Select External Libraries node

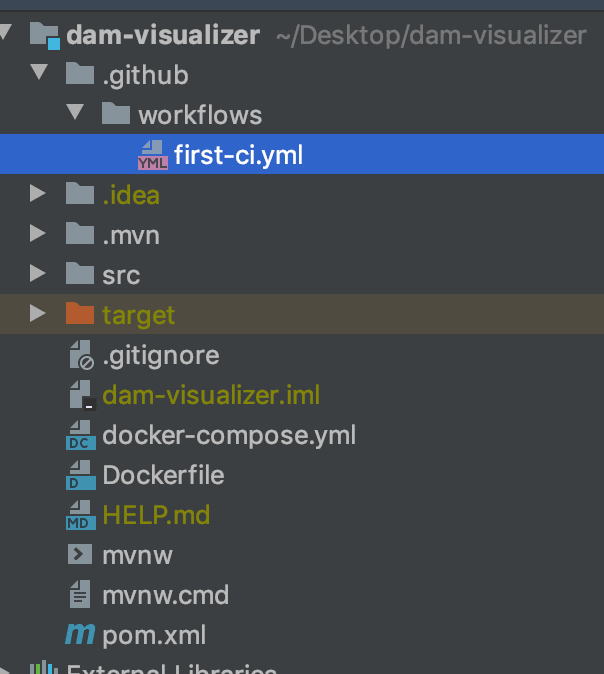click(x=172, y=669)
